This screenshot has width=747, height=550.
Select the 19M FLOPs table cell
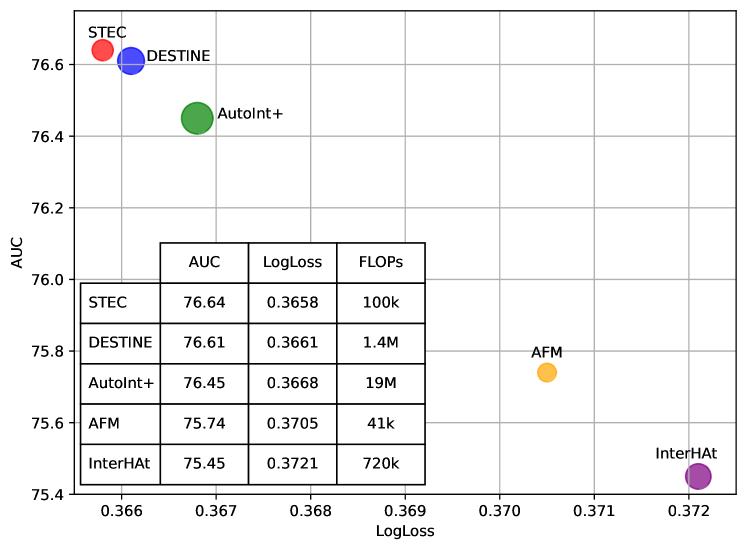pyautogui.click(x=380, y=383)
